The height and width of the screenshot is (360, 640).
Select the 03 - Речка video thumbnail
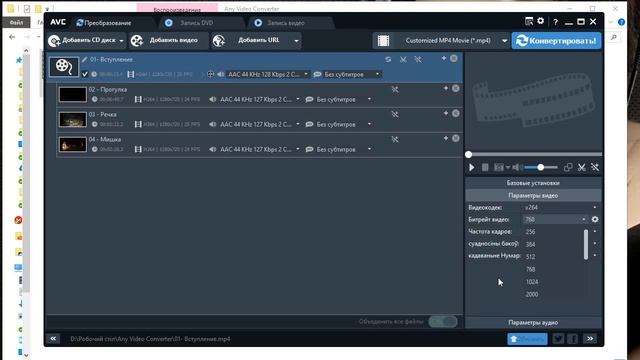click(73, 120)
